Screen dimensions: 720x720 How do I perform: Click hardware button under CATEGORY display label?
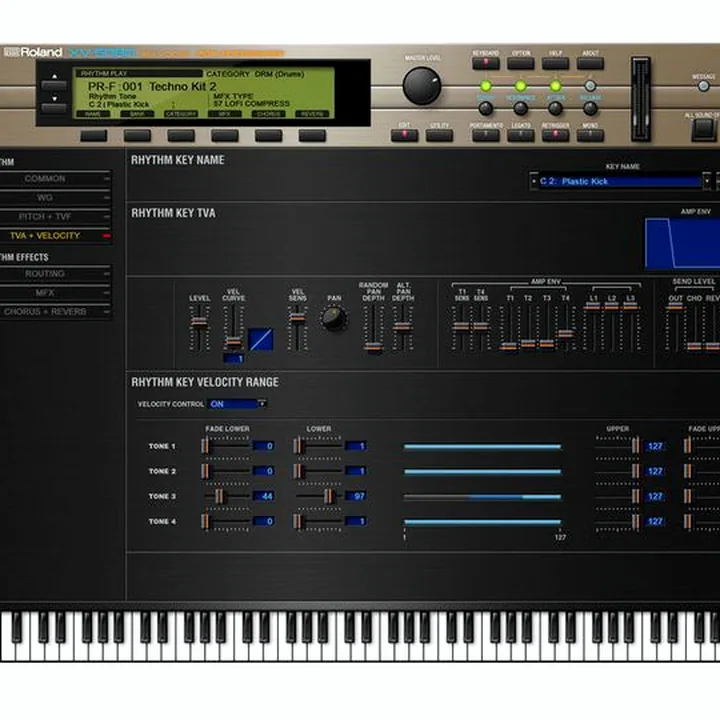pyautogui.click(x=181, y=135)
